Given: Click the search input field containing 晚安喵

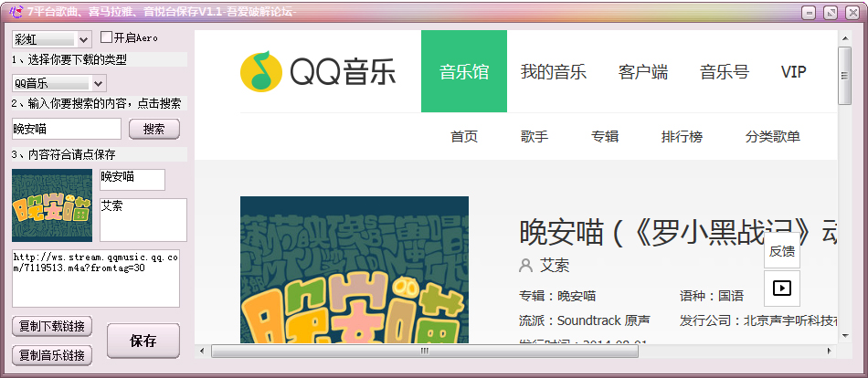Looking at the screenshot, I should (67, 129).
